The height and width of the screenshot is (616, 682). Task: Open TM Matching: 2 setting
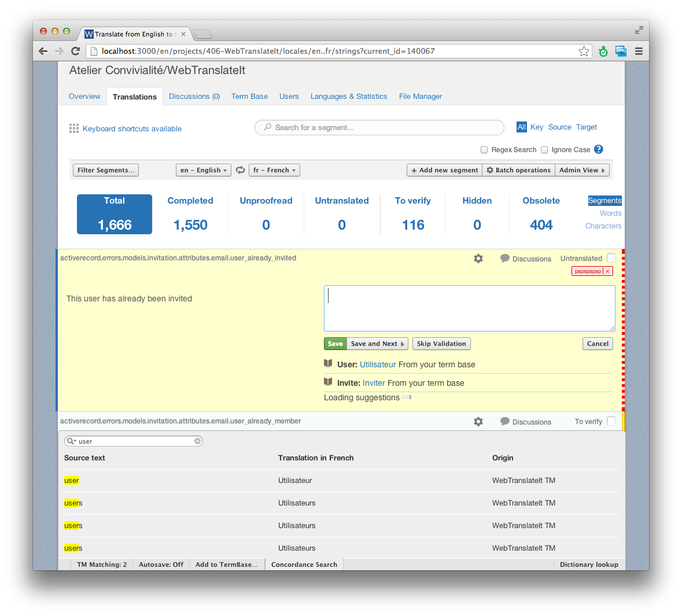[102, 564]
